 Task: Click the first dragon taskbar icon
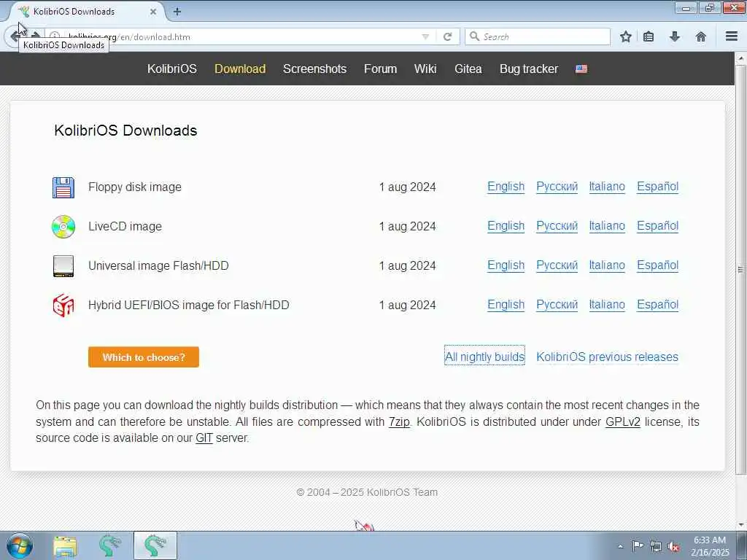pos(110,545)
